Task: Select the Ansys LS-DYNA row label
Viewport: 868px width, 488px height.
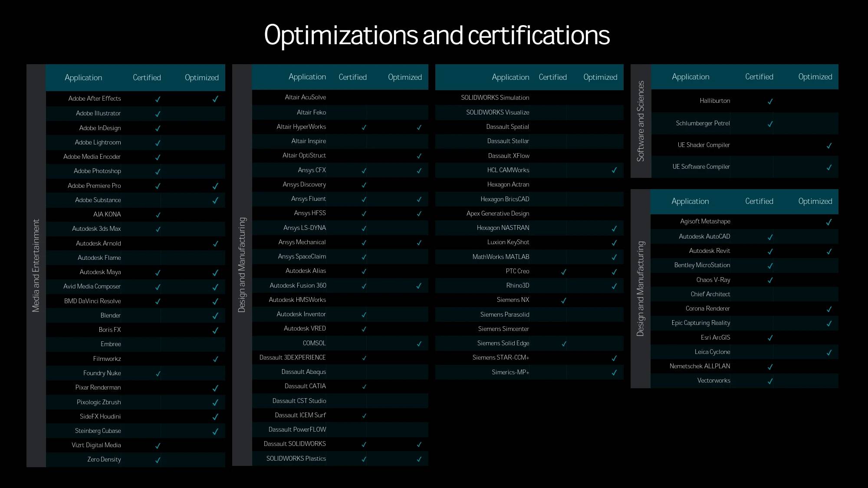Action: 305,228
